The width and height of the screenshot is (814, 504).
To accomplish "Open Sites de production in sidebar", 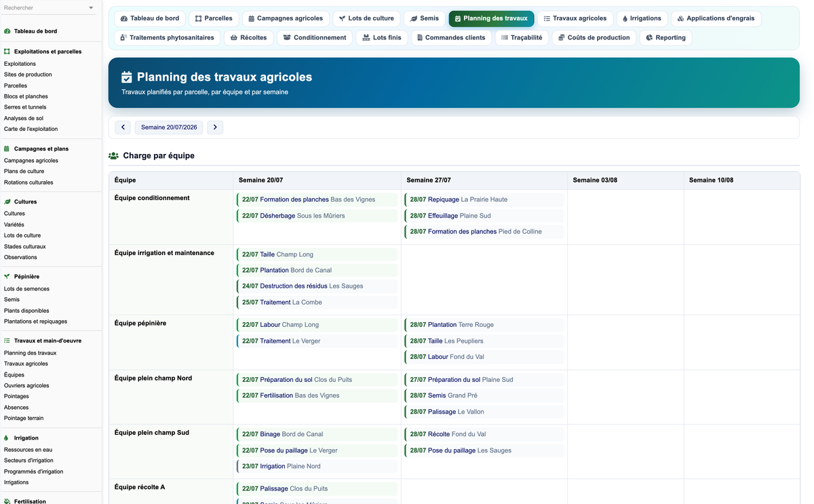I will tap(28, 75).
